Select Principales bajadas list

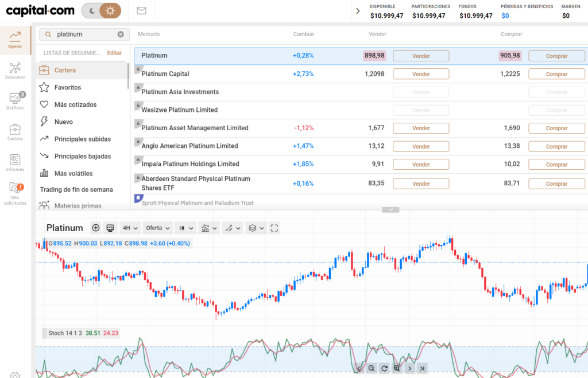click(x=82, y=156)
